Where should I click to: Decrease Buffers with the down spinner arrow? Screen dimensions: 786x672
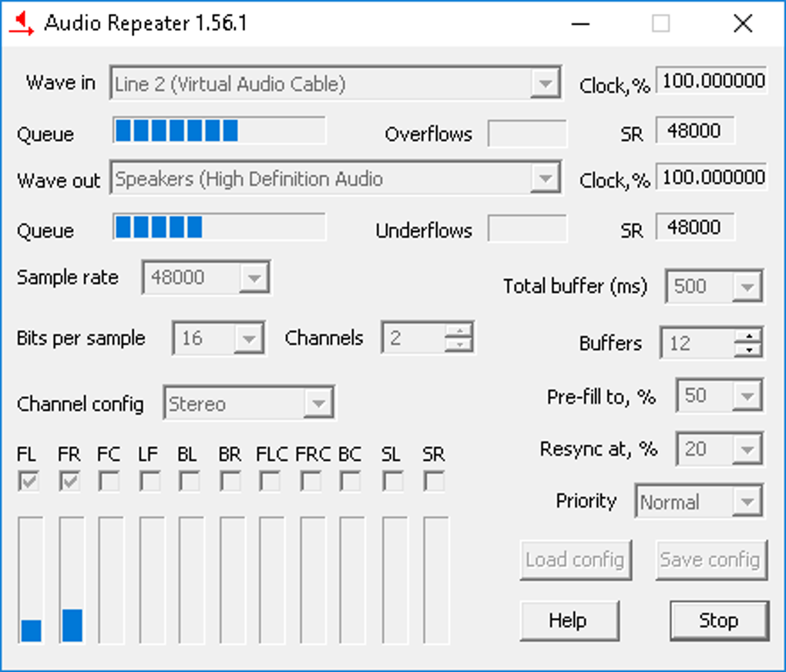click(748, 351)
